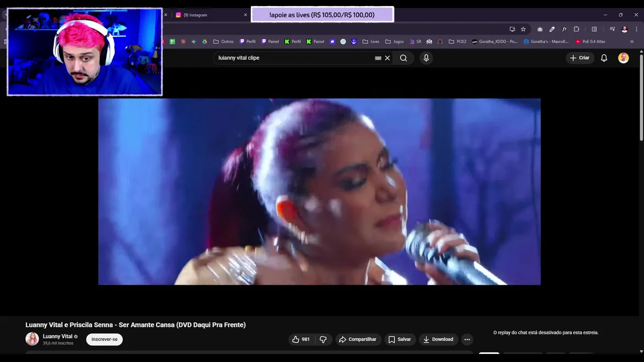Open media controls icon in toolbar
This screenshot has width=644, height=362.
pos(612,29)
